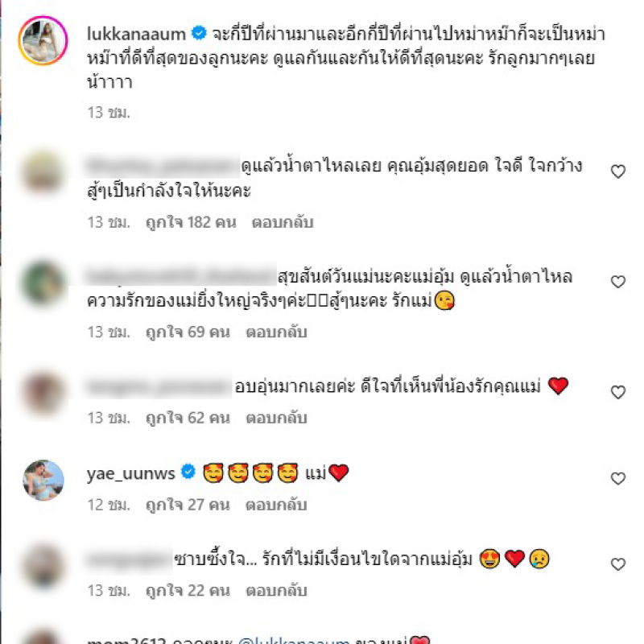The image size is (644, 644).
Task: Reply to the comment with 22 likes
Action: pyautogui.click(x=276, y=590)
